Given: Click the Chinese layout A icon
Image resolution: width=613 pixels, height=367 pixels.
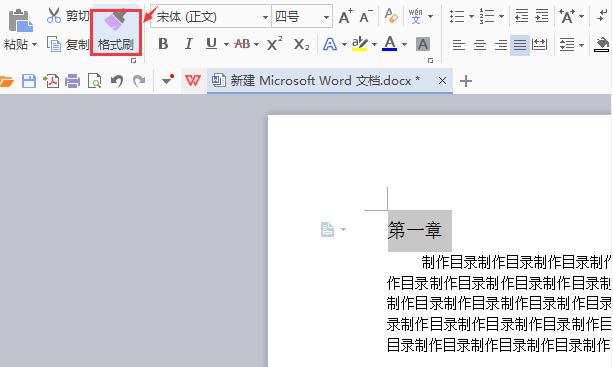Looking at the screenshot, I should (566, 16).
